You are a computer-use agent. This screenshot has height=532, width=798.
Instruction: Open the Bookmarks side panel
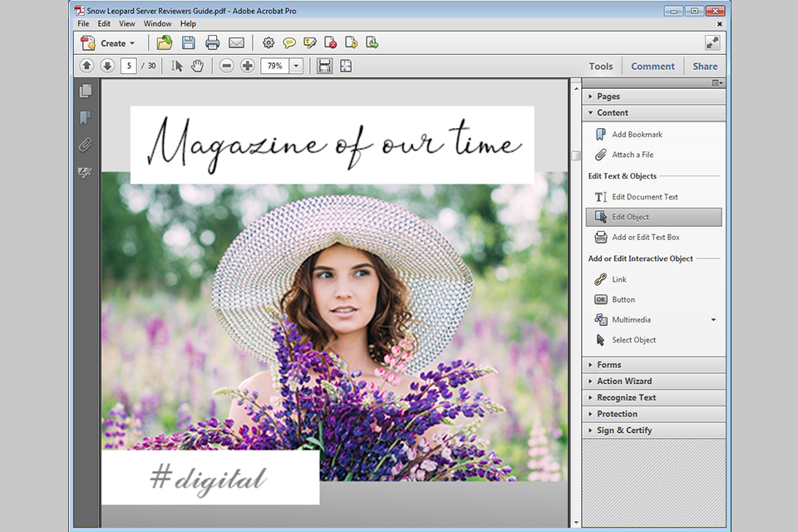(x=86, y=117)
